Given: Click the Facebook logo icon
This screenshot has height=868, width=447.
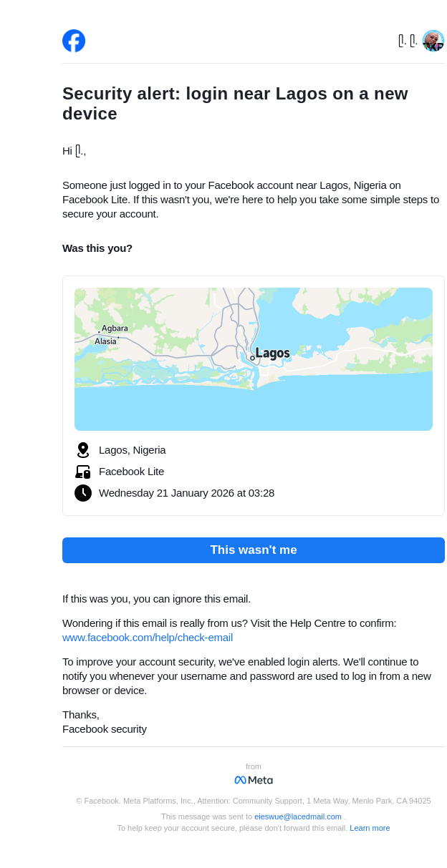Looking at the screenshot, I should (74, 41).
